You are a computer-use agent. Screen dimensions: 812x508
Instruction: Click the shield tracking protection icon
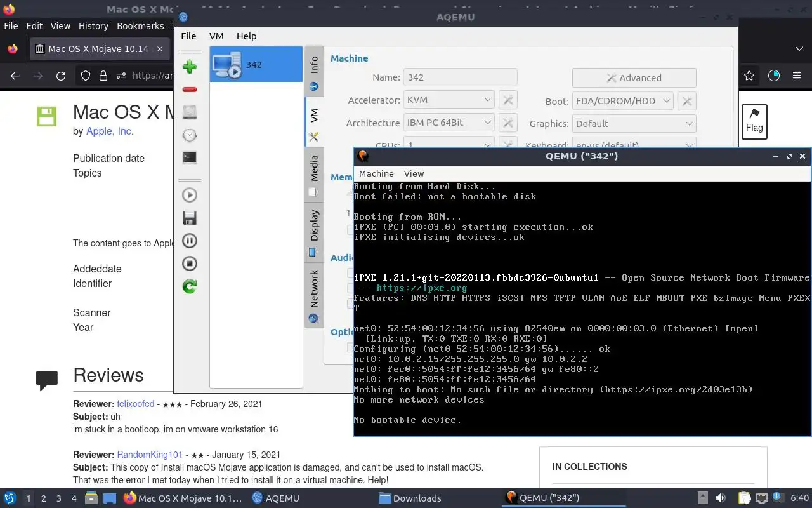click(x=86, y=76)
